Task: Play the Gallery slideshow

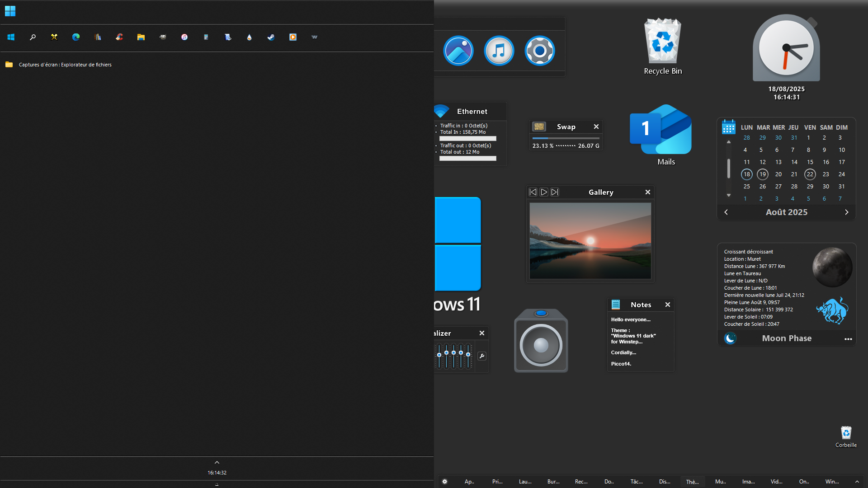Action: pyautogui.click(x=544, y=192)
